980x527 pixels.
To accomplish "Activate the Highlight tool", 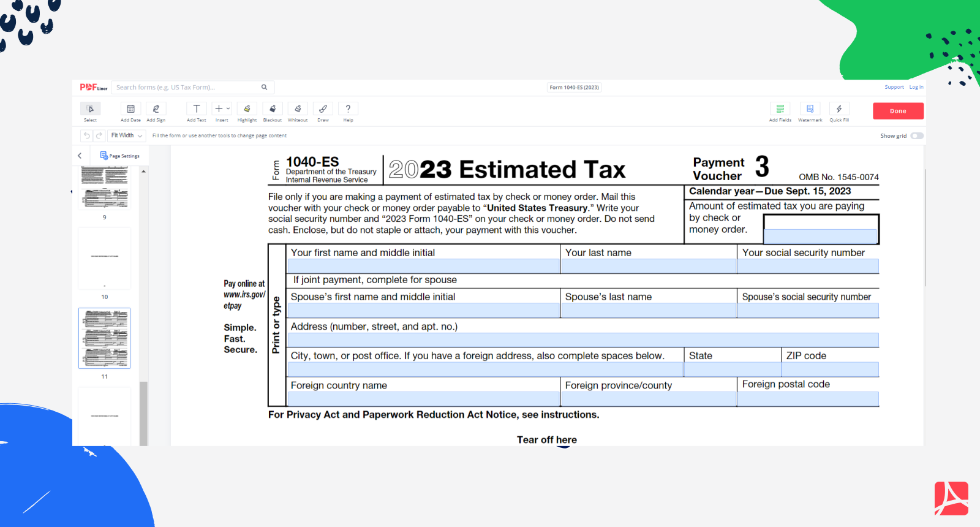I will tap(247, 109).
